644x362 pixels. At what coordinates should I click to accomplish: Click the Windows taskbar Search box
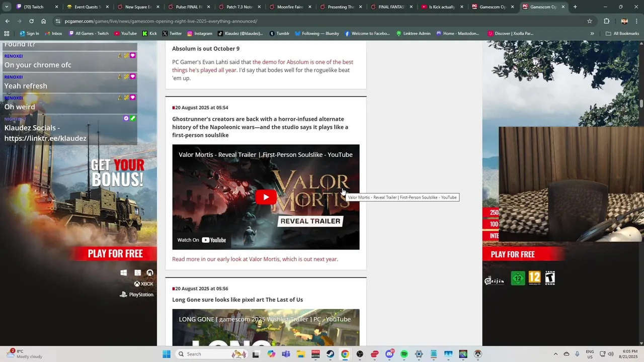[x=211, y=354]
